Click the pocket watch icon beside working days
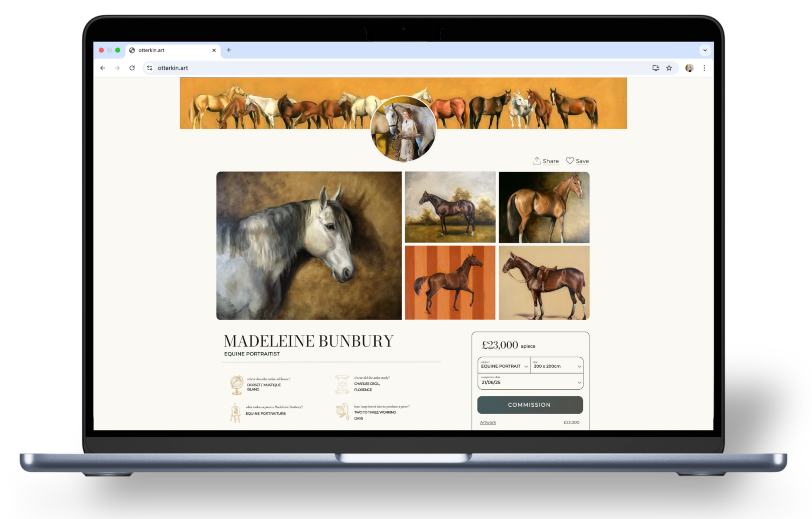The width and height of the screenshot is (812, 519). (342, 412)
